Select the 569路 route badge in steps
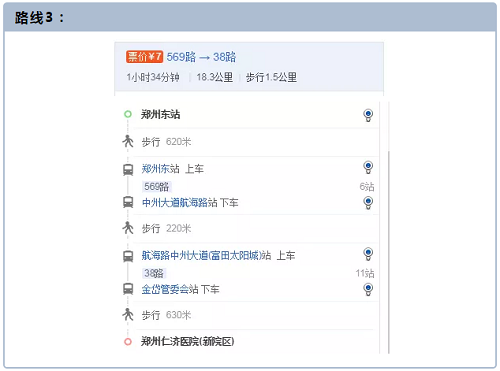500x371 pixels. click(157, 187)
